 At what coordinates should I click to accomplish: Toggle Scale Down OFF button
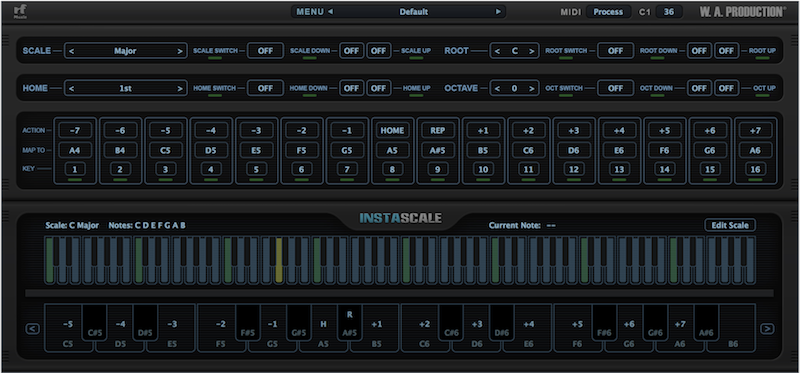click(x=351, y=51)
